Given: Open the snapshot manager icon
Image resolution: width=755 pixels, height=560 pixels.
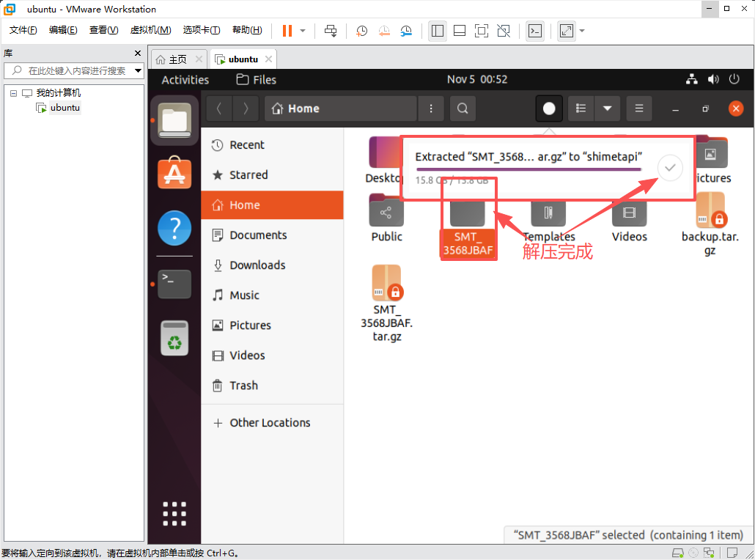Looking at the screenshot, I should point(407,31).
